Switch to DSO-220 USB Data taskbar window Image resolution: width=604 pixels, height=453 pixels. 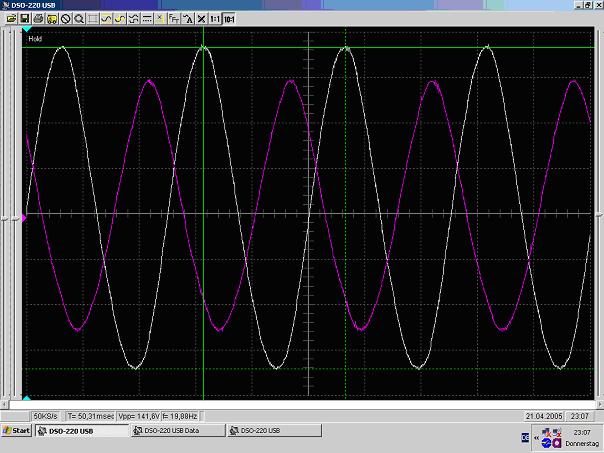point(178,431)
